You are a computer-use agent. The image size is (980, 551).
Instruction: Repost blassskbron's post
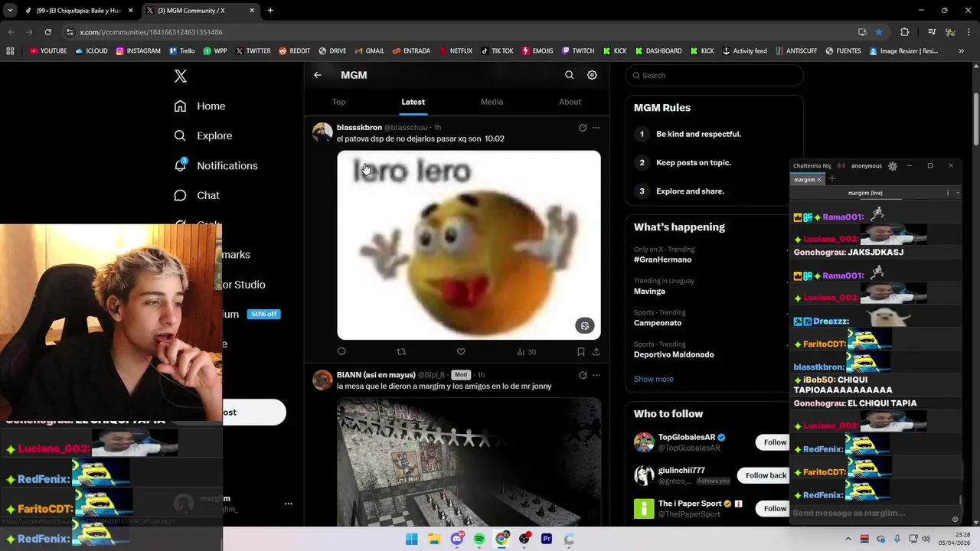(x=401, y=351)
